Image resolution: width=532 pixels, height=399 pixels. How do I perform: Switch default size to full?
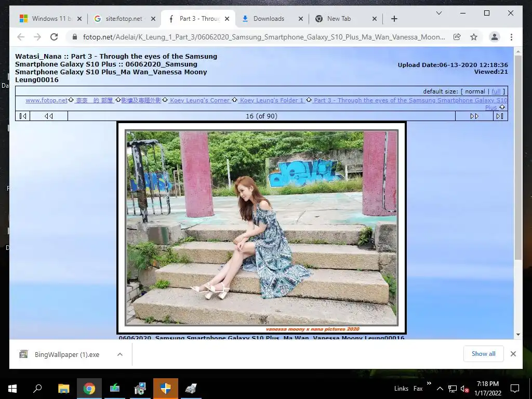(x=496, y=91)
